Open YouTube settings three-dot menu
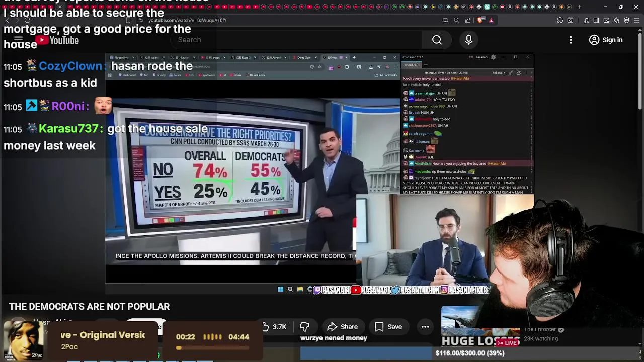 [571, 40]
